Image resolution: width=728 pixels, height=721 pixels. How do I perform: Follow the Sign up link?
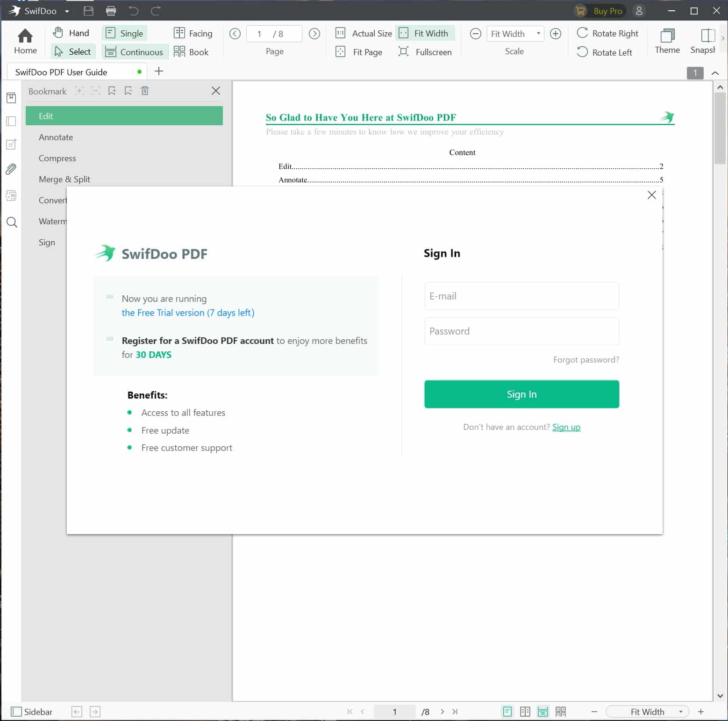(566, 427)
